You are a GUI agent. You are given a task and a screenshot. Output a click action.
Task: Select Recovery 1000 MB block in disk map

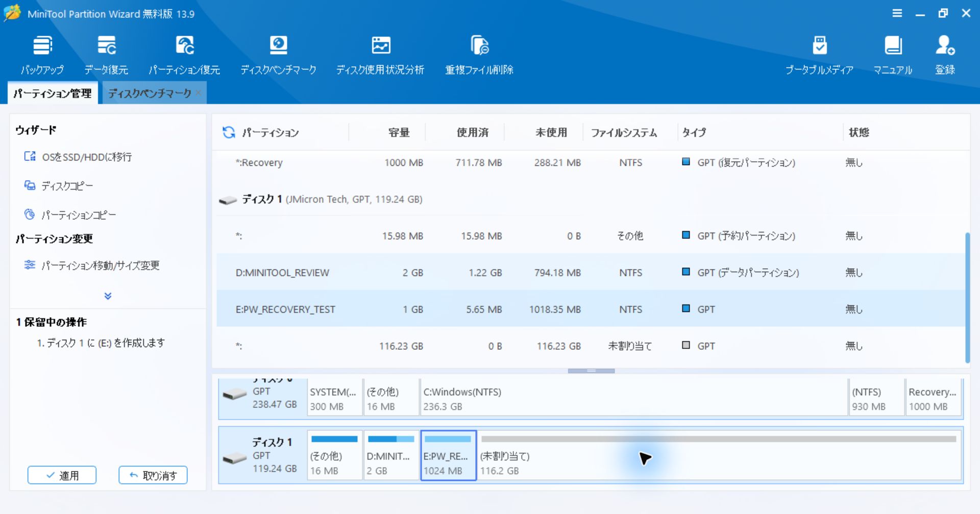933,397
